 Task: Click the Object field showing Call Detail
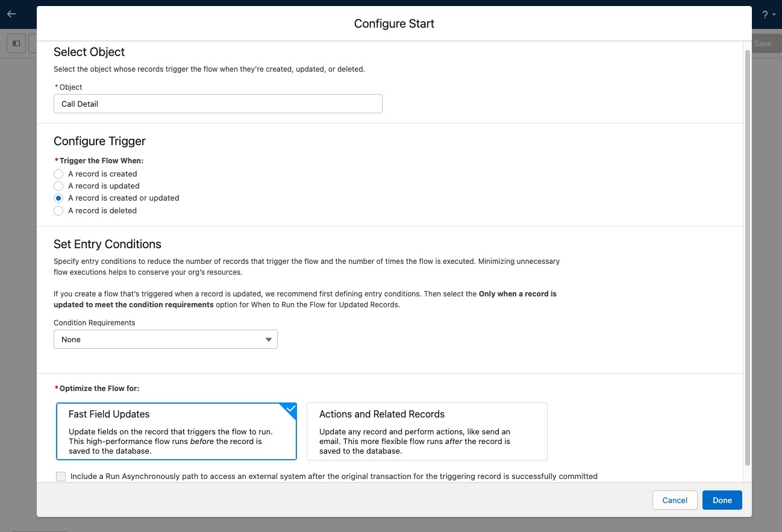(x=217, y=104)
